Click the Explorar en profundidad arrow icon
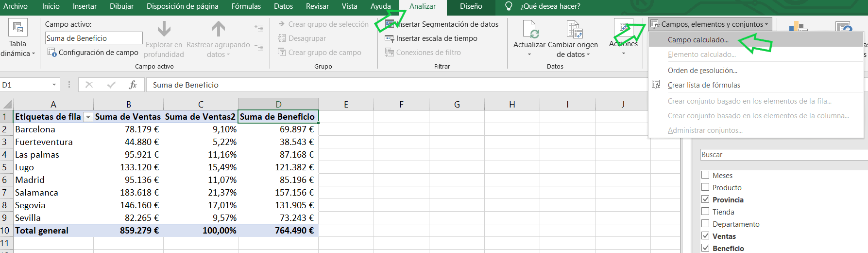The width and height of the screenshot is (868, 253). pyautogui.click(x=164, y=29)
